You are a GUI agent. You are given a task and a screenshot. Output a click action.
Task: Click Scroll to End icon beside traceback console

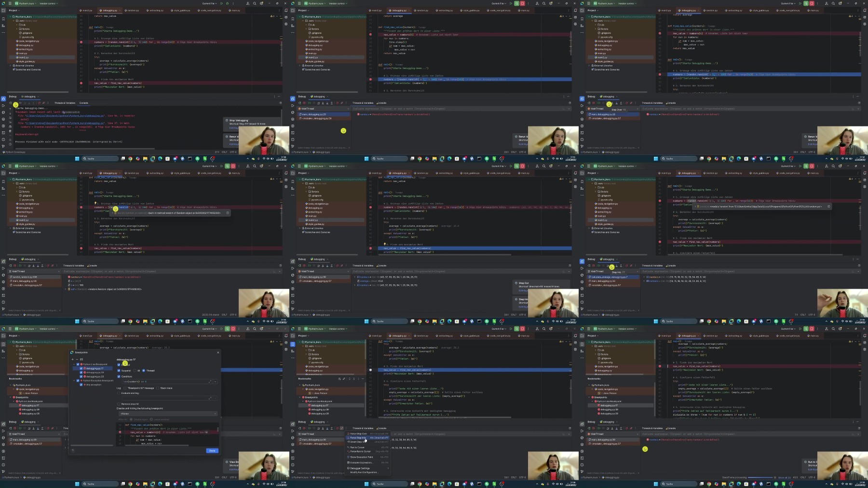pos(10,122)
